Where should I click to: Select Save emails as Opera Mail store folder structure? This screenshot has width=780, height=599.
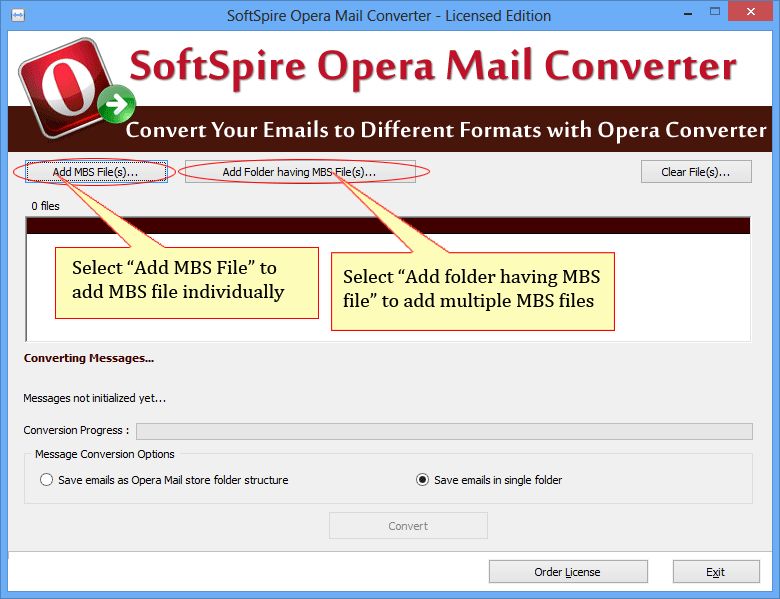click(x=47, y=480)
